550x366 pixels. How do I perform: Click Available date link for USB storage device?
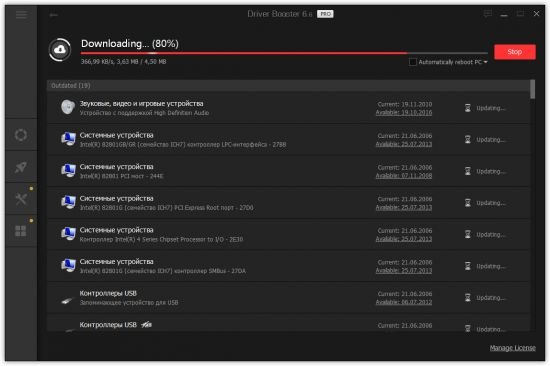[404, 302]
